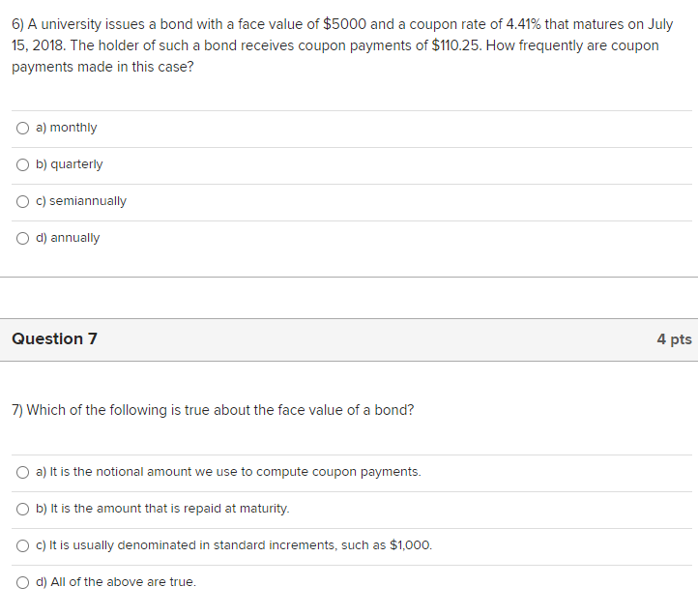Pick the All of the above radio button
The width and height of the screenshot is (698, 616).
point(22,582)
